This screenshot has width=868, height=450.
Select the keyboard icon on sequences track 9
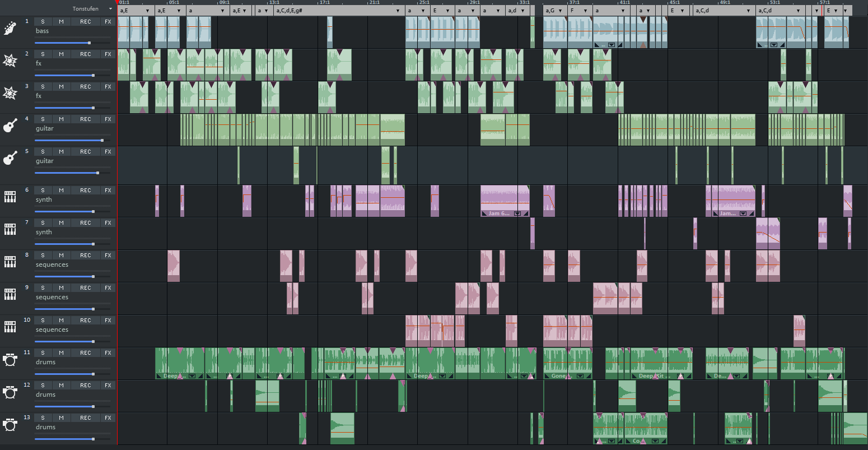tap(10, 294)
